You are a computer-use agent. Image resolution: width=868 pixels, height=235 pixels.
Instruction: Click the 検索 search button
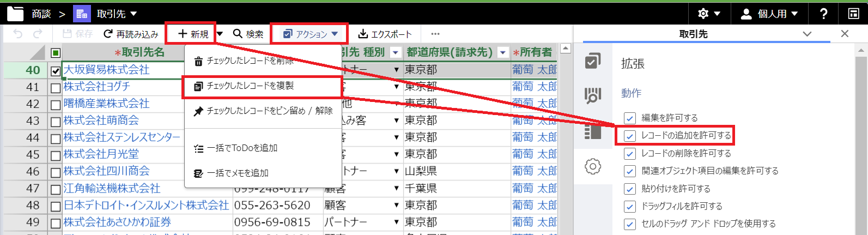(x=248, y=34)
